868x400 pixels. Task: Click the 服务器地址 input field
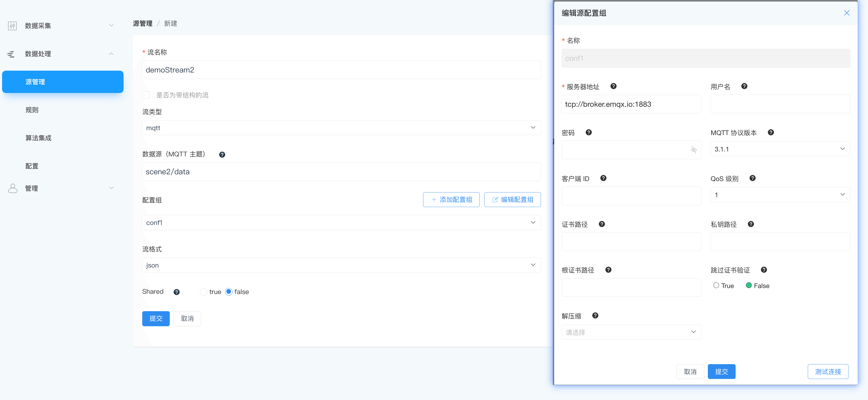[631, 104]
